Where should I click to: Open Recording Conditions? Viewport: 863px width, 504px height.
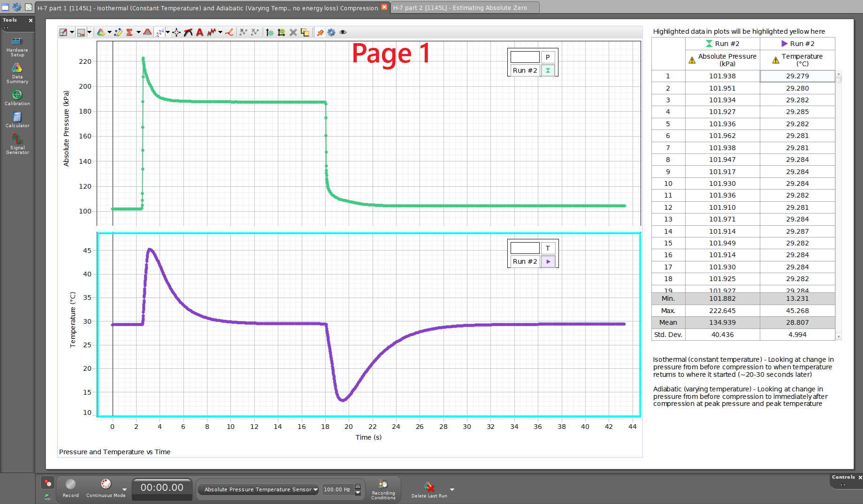(x=383, y=489)
